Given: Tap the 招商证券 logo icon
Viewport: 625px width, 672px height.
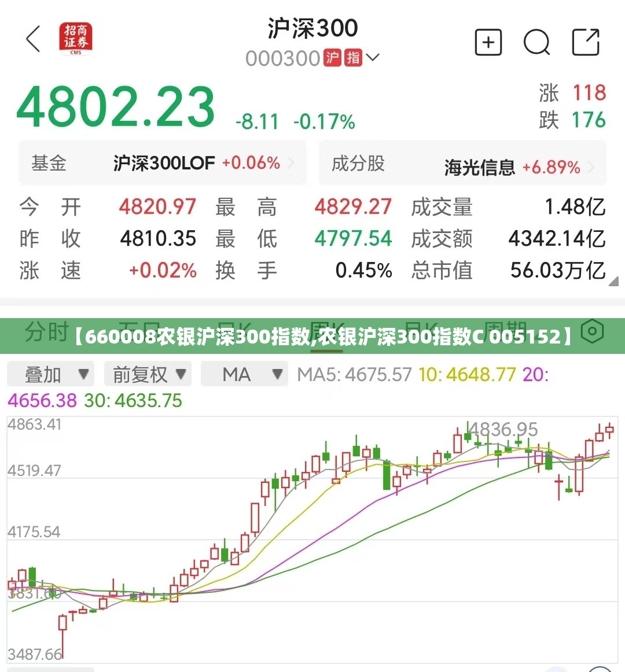Looking at the screenshot, I should click(x=75, y=39).
